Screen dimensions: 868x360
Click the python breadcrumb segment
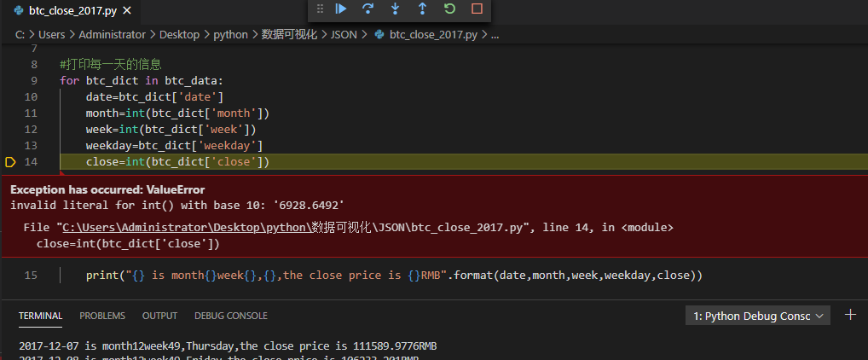[x=231, y=34]
